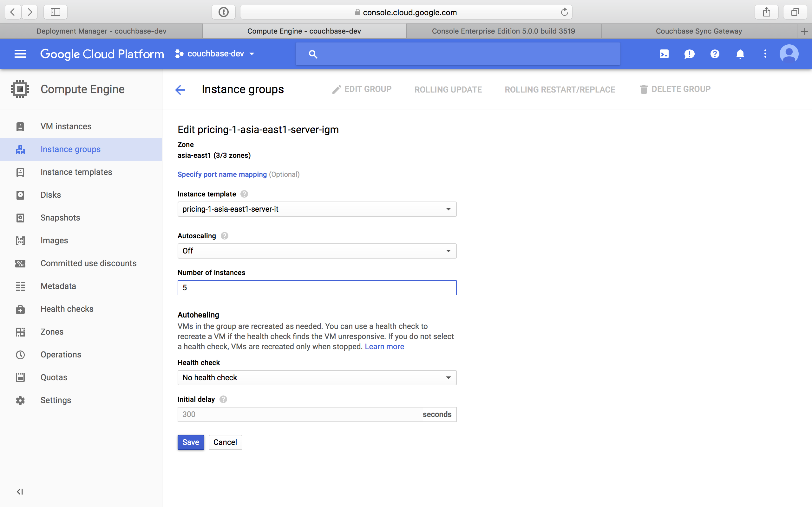Click the Instance templates sidebar icon

(20, 172)
